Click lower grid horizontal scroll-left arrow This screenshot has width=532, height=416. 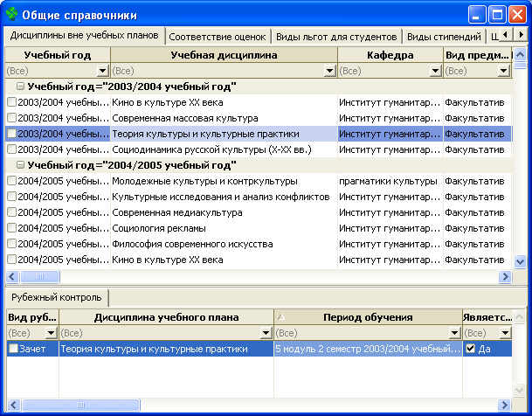pyautogui.click(x=13, y=405)
